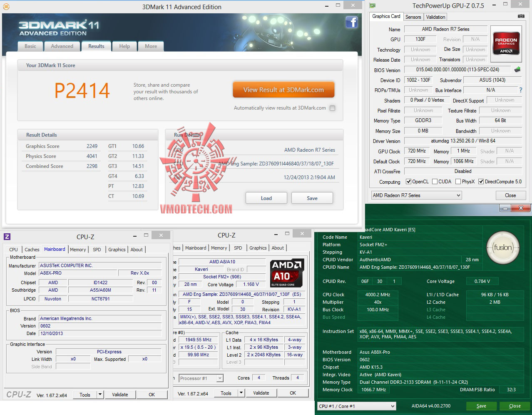Viewport: 532px width, 415px height.
Task: Open the More tab in 3DMark
Action: tap(151, 46)
